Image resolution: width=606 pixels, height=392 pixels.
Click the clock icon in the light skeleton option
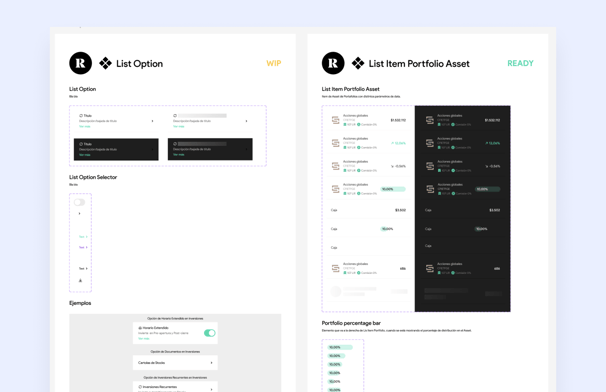tap(175, 116)
